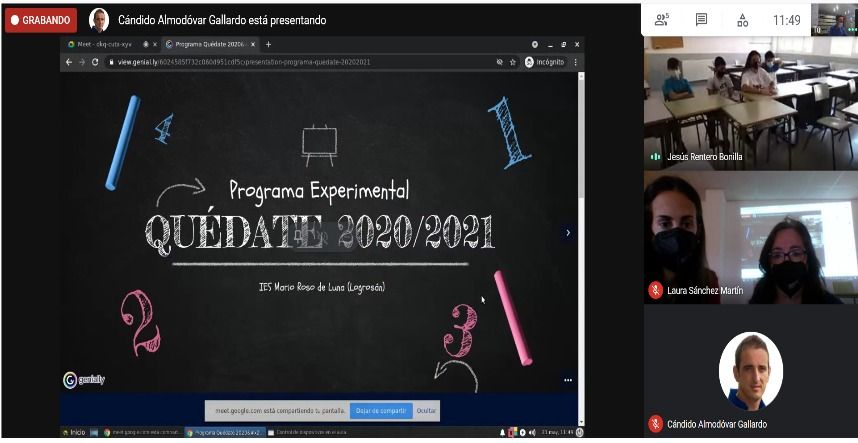Screen dimensions: 858x443
Task: Click the self-view thumbnail at top right
Action: (834, 20)
